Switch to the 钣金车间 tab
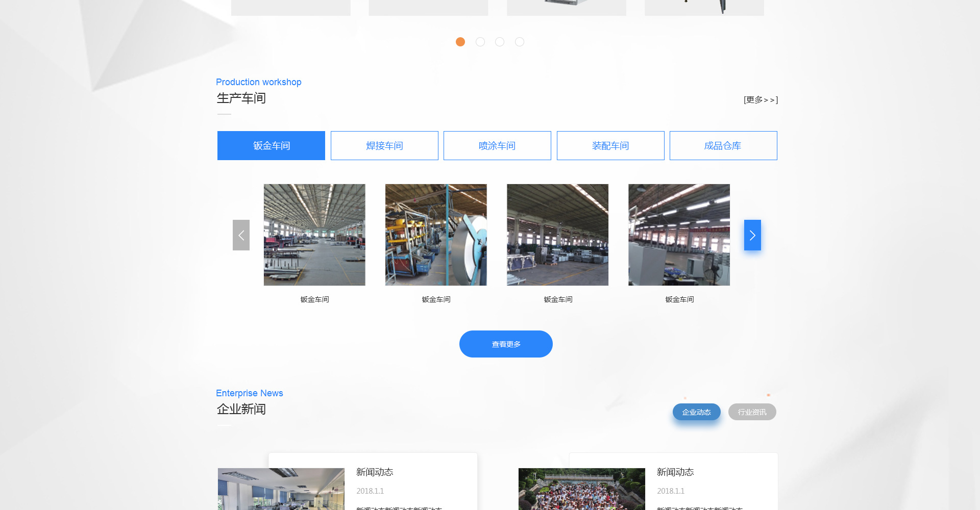This screenshot has height=510, width=980. (271, 146)
